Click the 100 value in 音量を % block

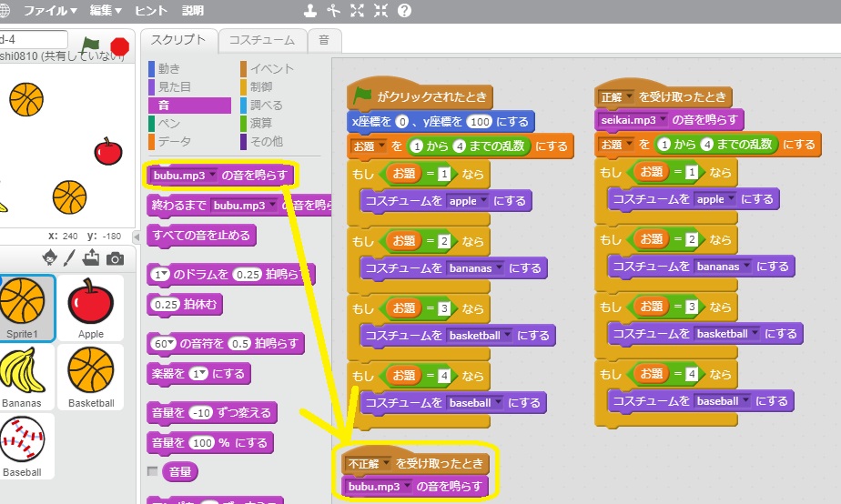pyautogui.click(x=203, y=443)
